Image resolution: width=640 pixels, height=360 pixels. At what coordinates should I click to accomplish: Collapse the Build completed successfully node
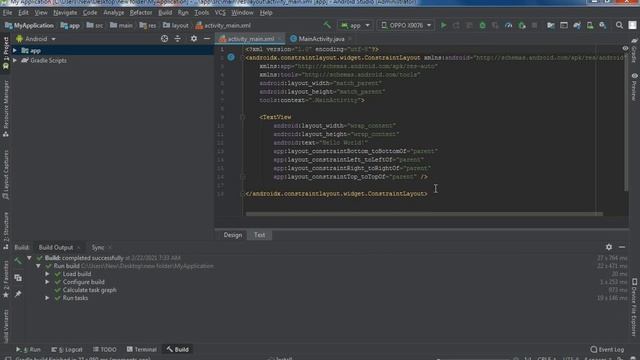[29, 258]
